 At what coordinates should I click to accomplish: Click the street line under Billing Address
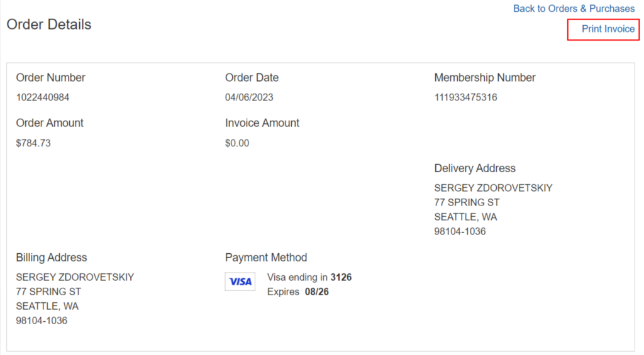pyautogui.click(x=48, y=292)
